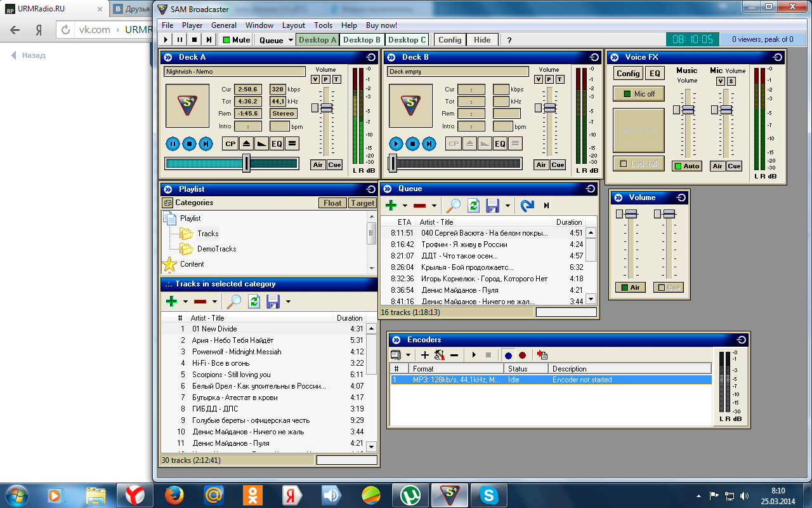Remove tracks from Queue with red minus
This screenshot has height=508, width=812.
point(419,205)
